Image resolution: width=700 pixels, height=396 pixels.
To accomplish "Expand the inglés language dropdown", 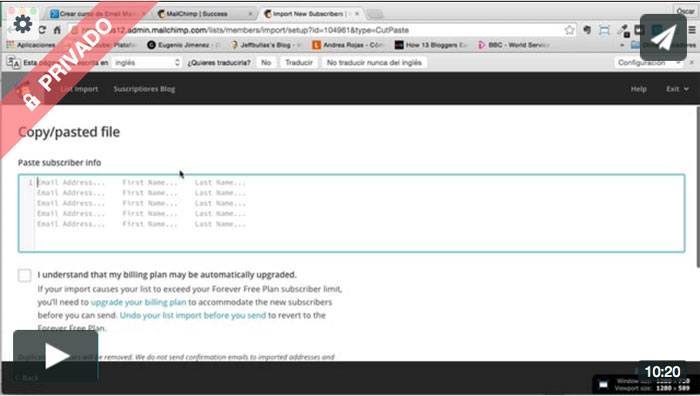I will pos(146,63).
